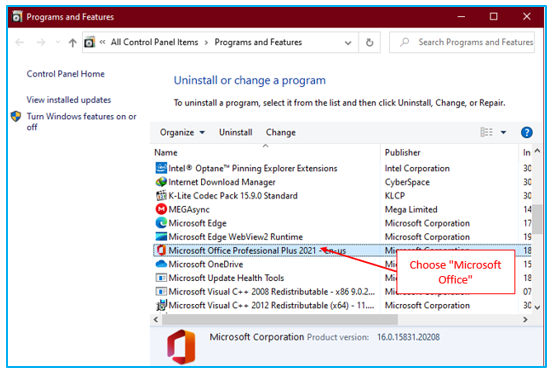
Task: Sort by the Publisher column header
Action: pos(402,152)
